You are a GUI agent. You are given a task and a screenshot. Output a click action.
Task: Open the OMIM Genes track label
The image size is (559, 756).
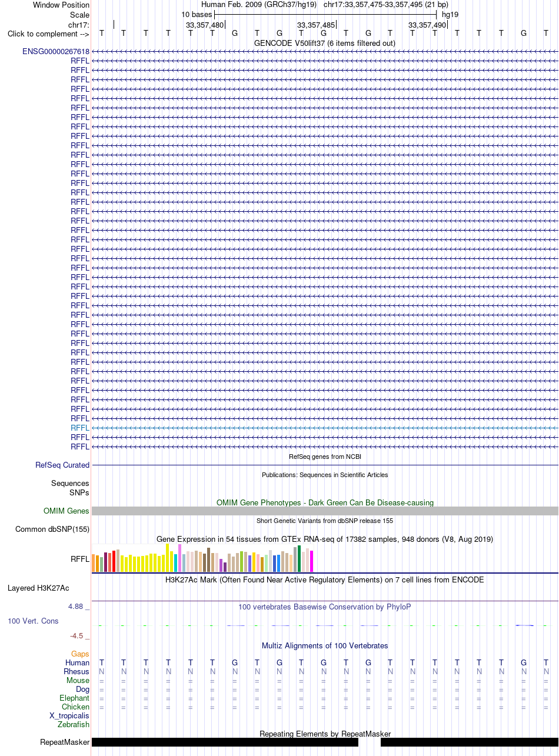point(66,511)
